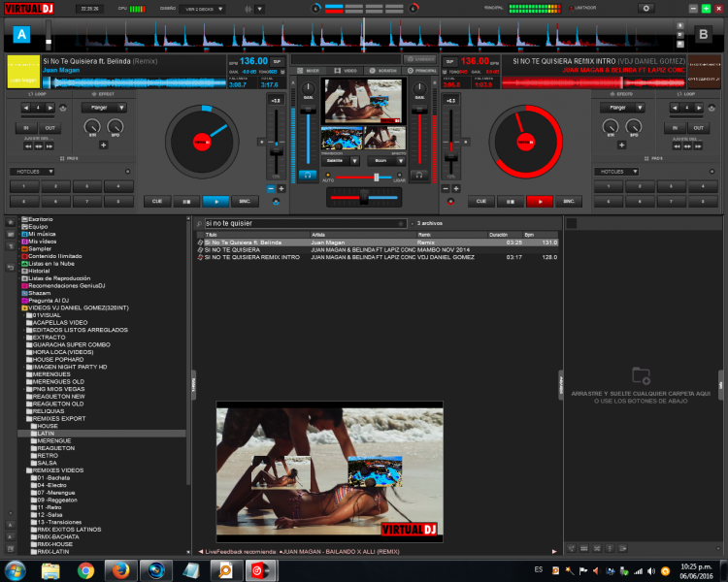728x582 pixels.
Task: Click loop IN button on deck A
Action: click(26, 128)
